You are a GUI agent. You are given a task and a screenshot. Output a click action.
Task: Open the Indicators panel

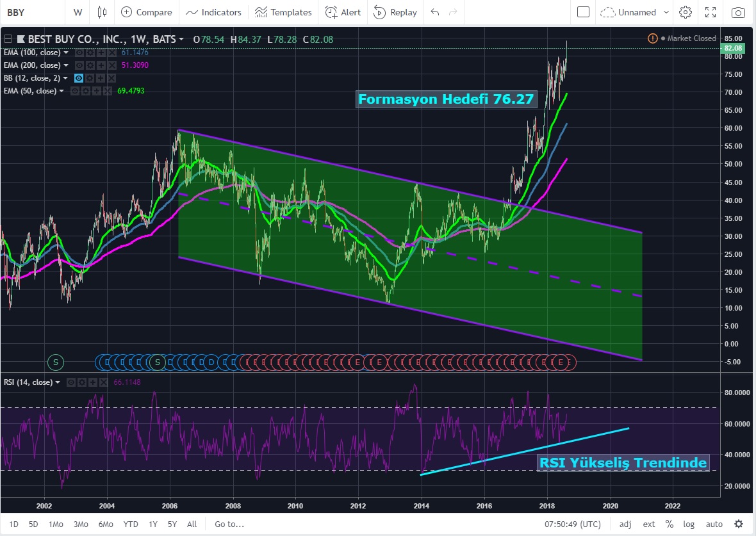click(214, 12)
